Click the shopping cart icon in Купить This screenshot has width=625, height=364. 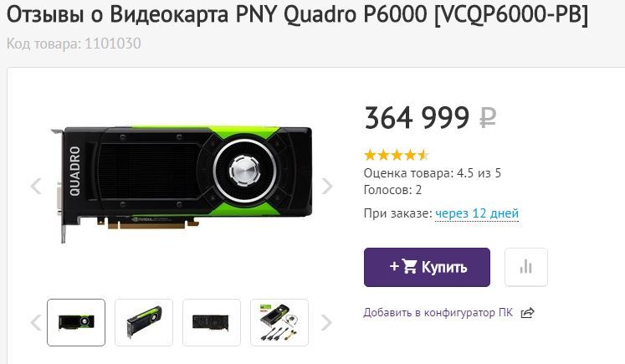(x=409, y=266)
